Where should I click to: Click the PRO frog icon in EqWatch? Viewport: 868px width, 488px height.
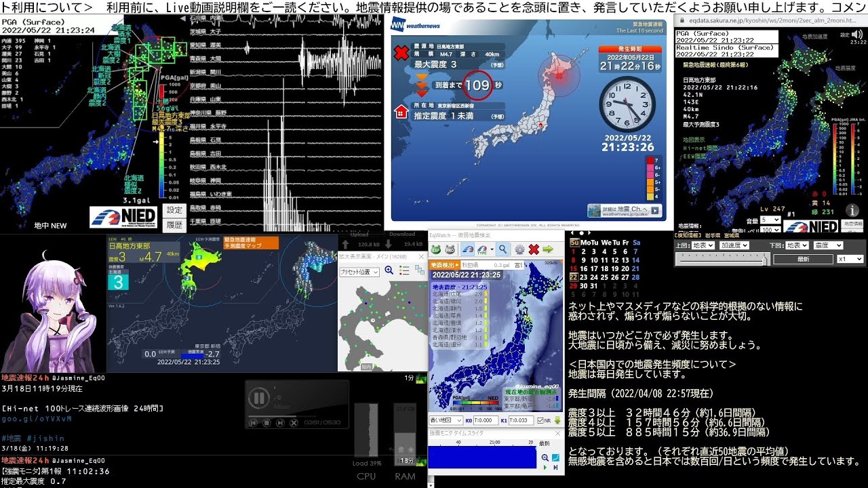coord(450,249)
